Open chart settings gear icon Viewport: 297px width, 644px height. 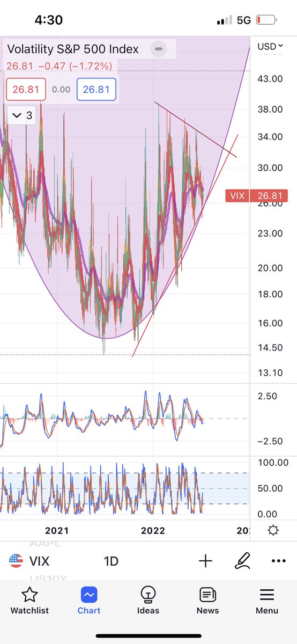(273, 530)
